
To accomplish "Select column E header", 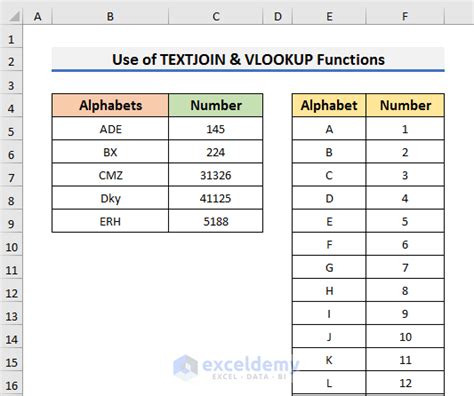I will [x=329, y=16].
